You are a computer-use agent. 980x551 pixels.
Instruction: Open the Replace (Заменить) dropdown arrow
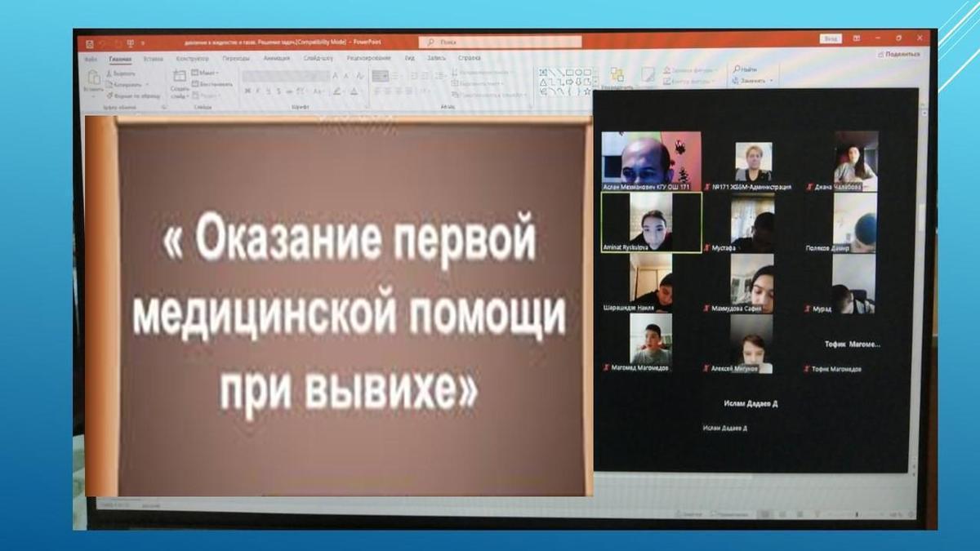770,82
